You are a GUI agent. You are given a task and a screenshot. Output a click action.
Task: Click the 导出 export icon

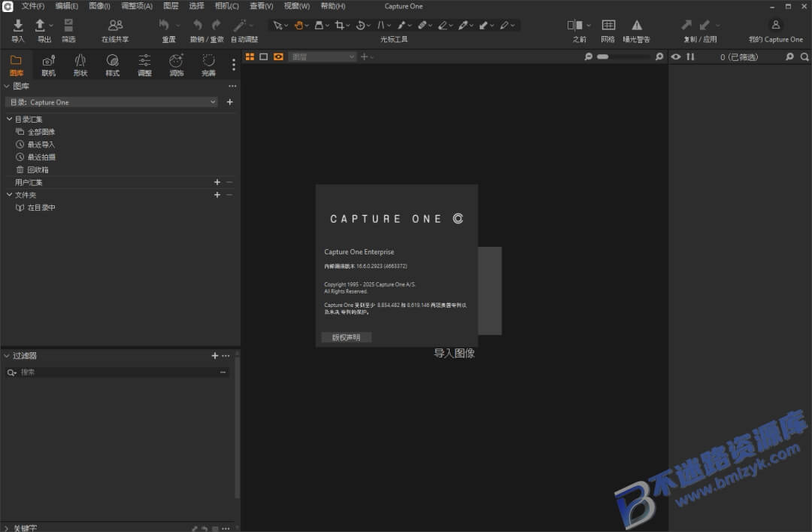[x=40, y=25]
